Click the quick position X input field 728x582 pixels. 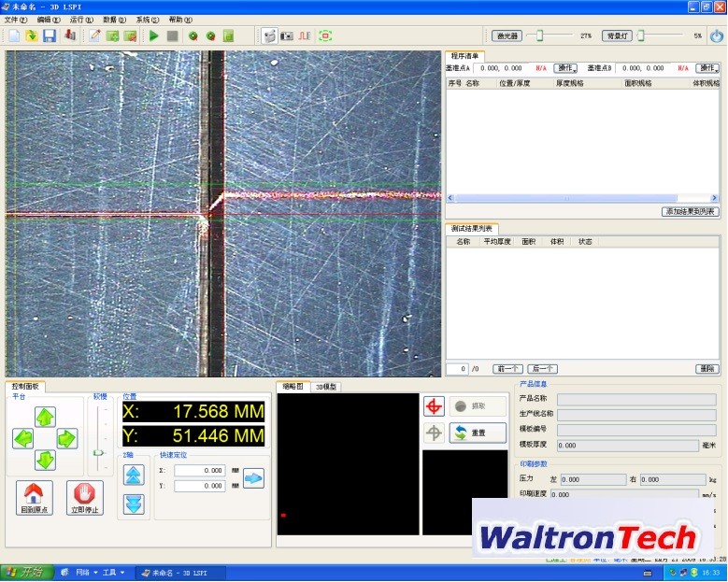[x=199, y=471]
